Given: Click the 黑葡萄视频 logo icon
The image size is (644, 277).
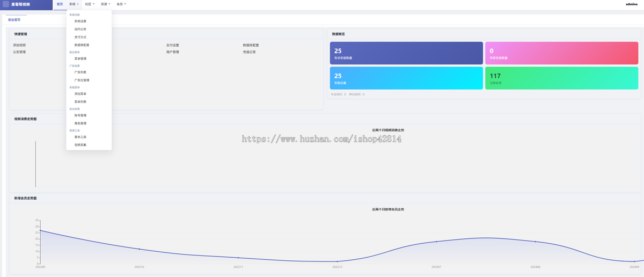Looking at the screenshot, I should click(x=6, y=4).
